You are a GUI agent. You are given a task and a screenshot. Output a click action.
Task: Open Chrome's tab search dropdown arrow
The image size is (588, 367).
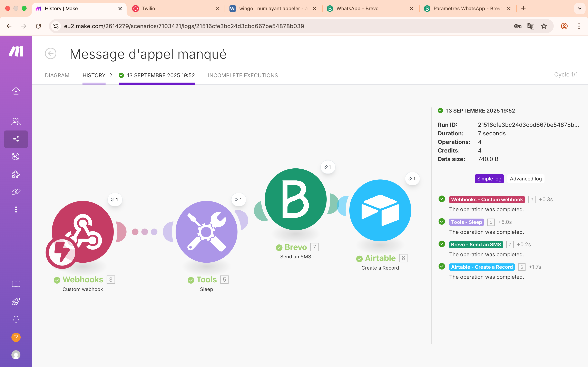(x=580, y=9)
